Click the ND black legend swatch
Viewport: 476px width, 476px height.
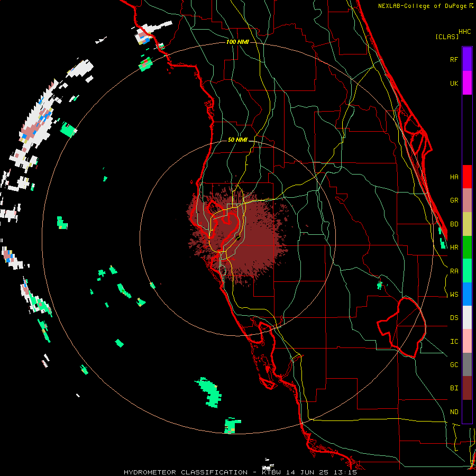click(467, 411)
